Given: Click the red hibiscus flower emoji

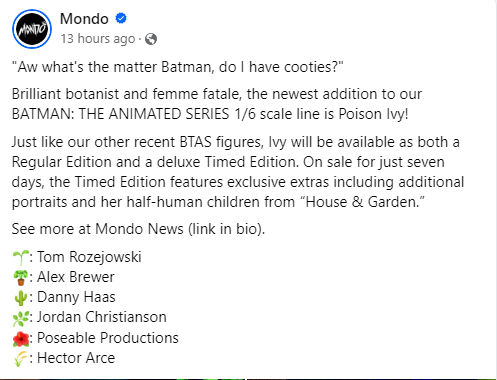Looking at the screenshot, I should pos(21,338).
